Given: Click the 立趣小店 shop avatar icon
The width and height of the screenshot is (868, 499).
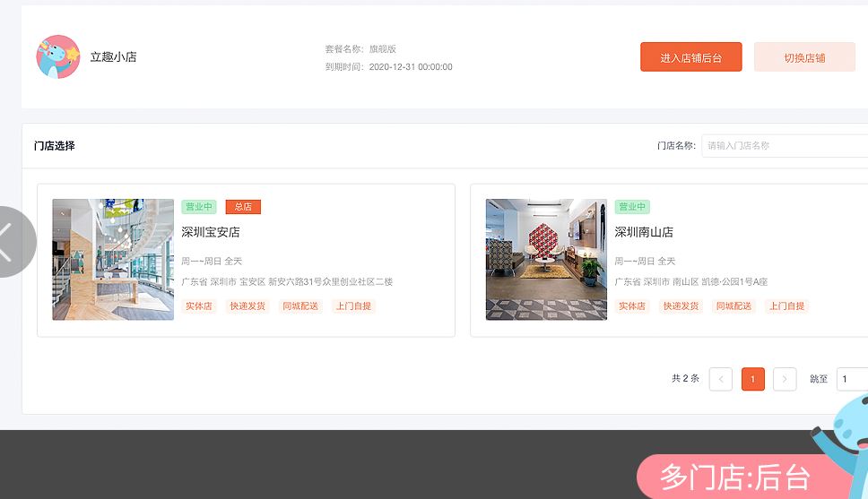Looking at the screenshot, I should click(x=58, y=56).
